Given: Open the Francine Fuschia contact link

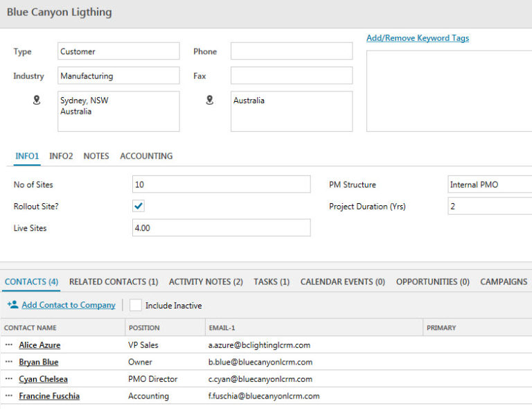Looking at the screenshot, I should point(49,396).
